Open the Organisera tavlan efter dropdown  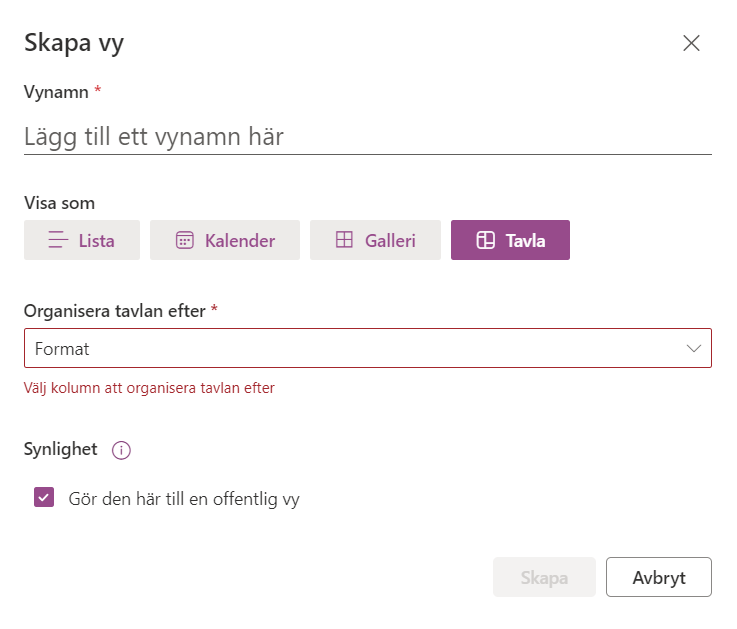pos(368,348)
